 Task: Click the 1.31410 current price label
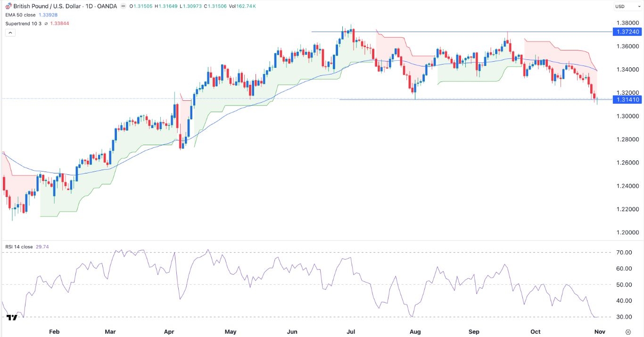(x=627, y=99)
